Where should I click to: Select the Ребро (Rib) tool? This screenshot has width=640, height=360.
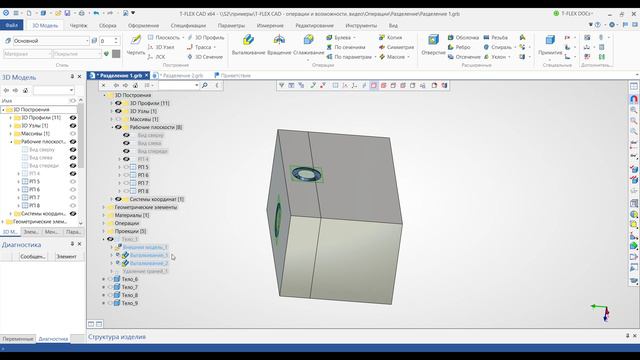tap(459, 47)
